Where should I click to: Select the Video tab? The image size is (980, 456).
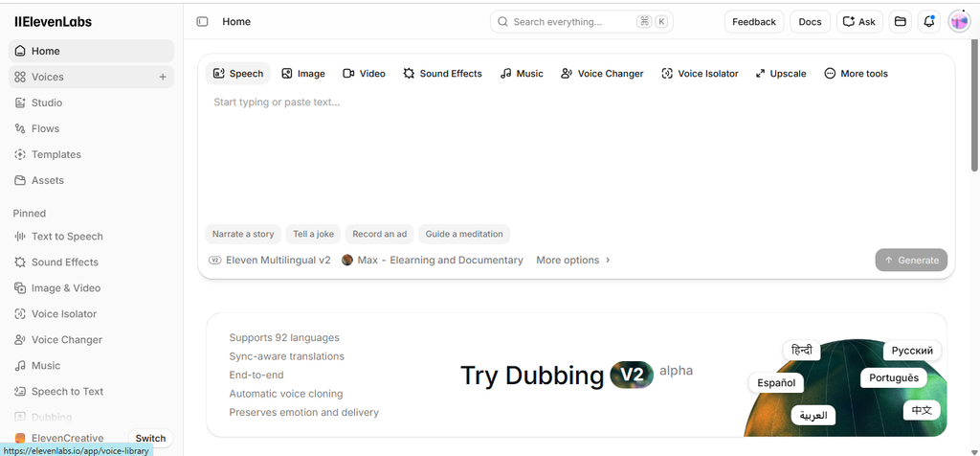pyautogui.click(x=365, y=74)
